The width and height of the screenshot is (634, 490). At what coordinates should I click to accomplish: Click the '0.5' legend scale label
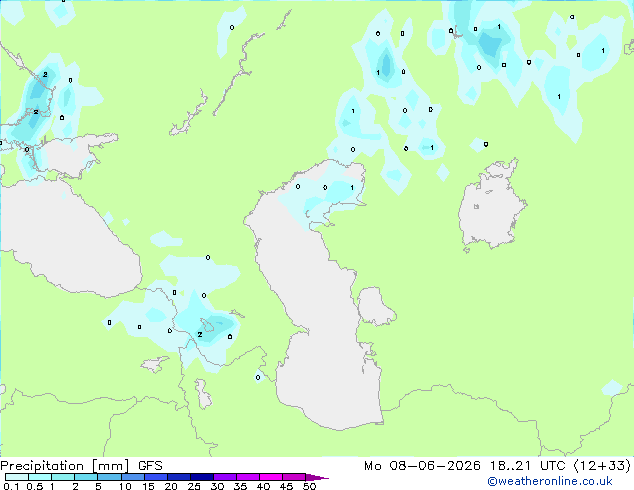(35, 486)
